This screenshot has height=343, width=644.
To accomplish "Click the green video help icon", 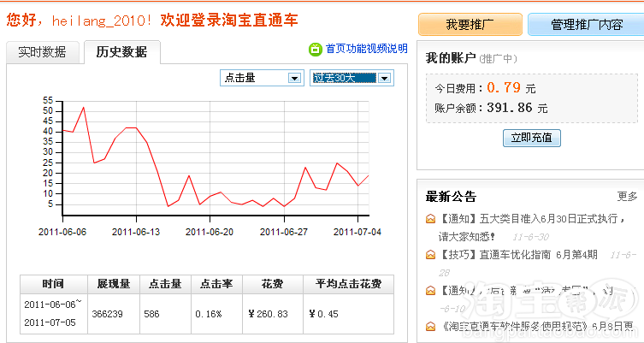I will point(315,49).
